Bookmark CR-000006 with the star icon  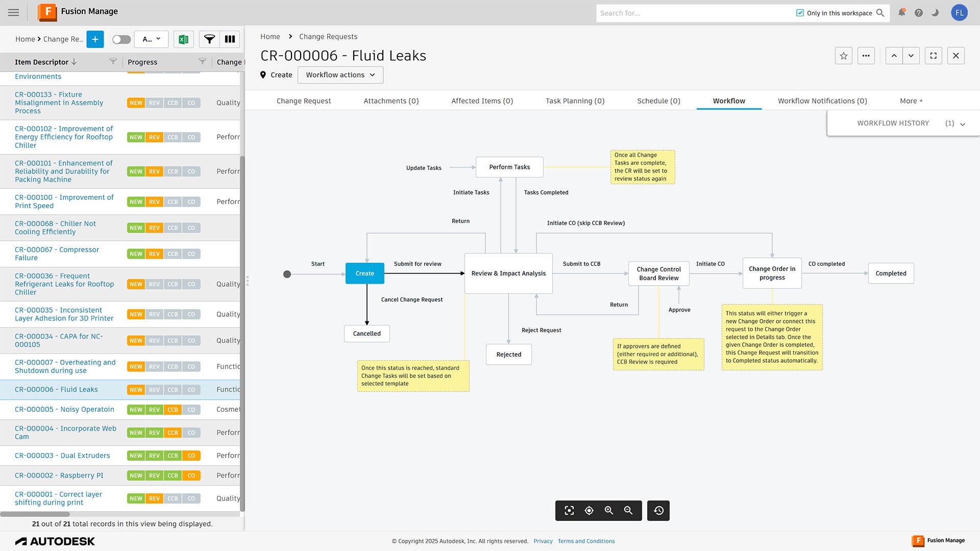tap(843, 56)
